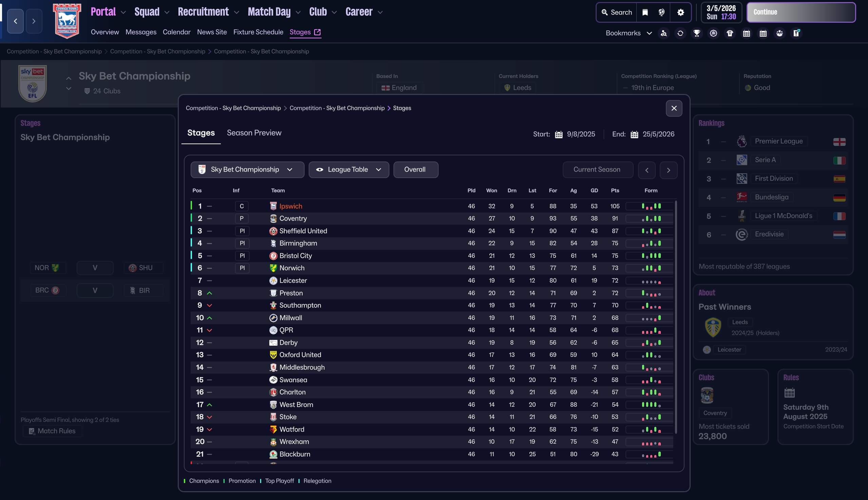Toggle the Current Season button
The width and height of the screenshot is (868, 500).
[597, 170]
